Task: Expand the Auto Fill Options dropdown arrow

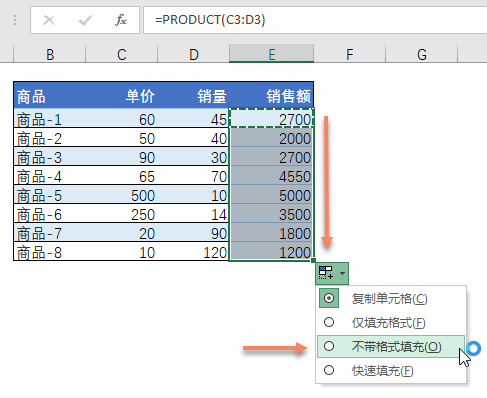Action: pyautogui.click(x=342, y=273)
